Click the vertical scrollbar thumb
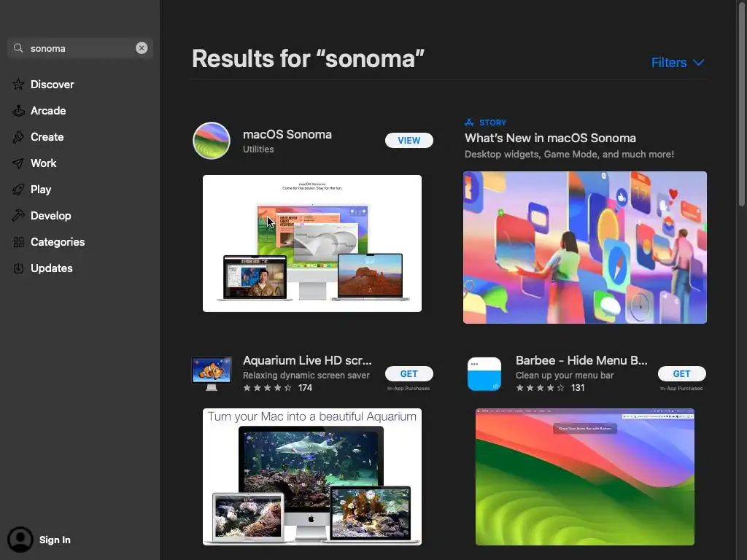747x560 pixels. 741,105
